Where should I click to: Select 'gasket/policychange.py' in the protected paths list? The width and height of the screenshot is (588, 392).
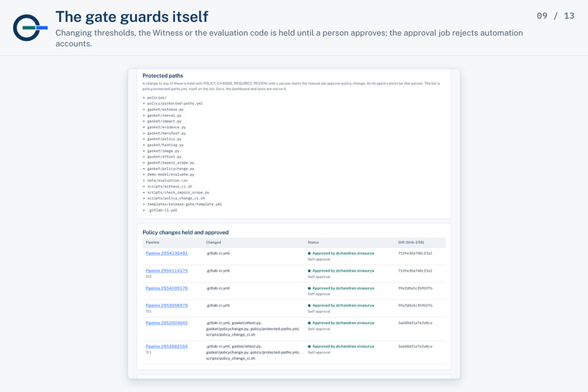coord(171,169)
